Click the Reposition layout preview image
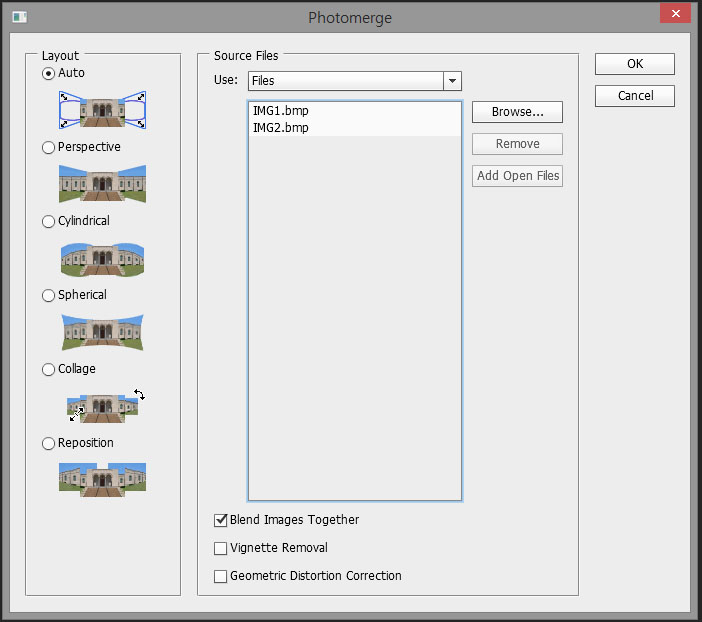 [103, 479]
